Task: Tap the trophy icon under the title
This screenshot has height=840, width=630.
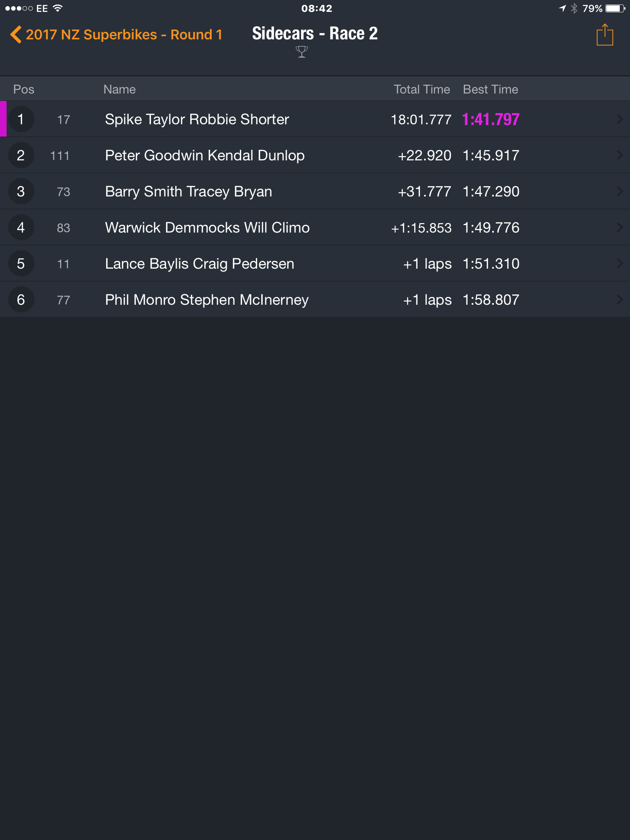Action: tap(301, 52)
